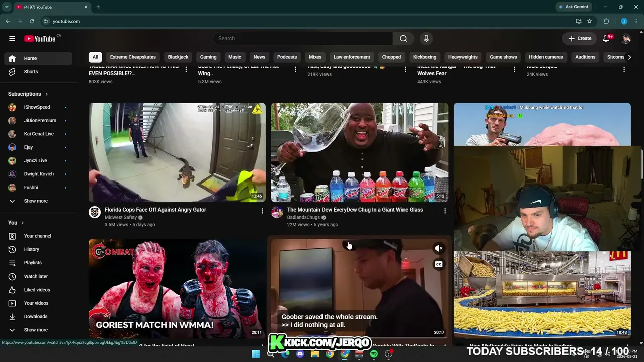The height and width of the screenshot is (362, 644).
Task: Expand Show more under You
Action: 38,330
